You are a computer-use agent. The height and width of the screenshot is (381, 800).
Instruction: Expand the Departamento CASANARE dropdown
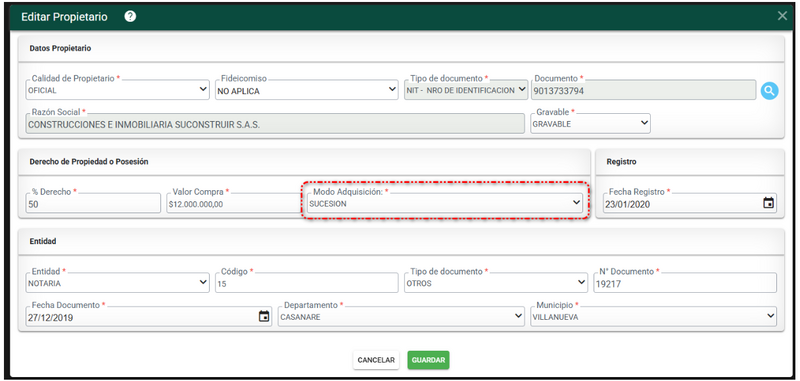(x=401, y=316)
